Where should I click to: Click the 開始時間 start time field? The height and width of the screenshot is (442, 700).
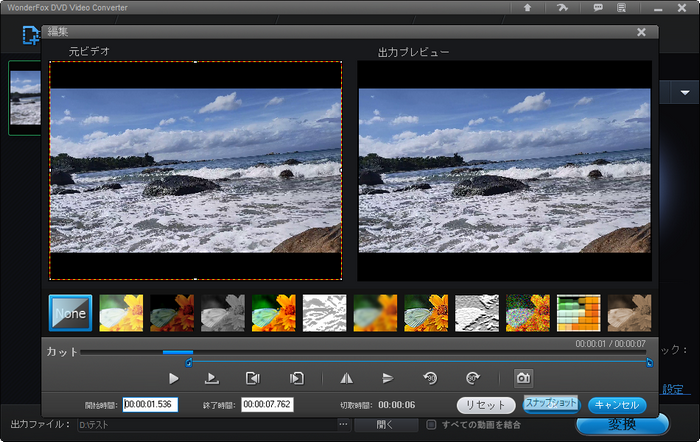point(150,405)
